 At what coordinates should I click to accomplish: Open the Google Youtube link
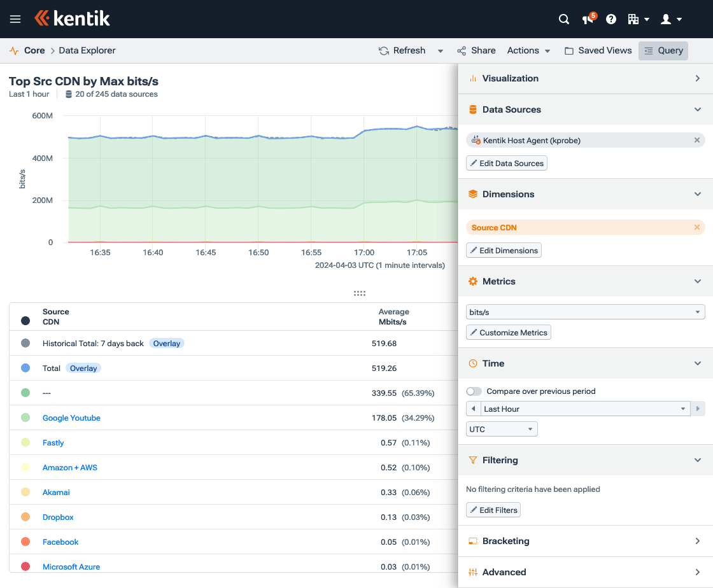tap(71, 417)
